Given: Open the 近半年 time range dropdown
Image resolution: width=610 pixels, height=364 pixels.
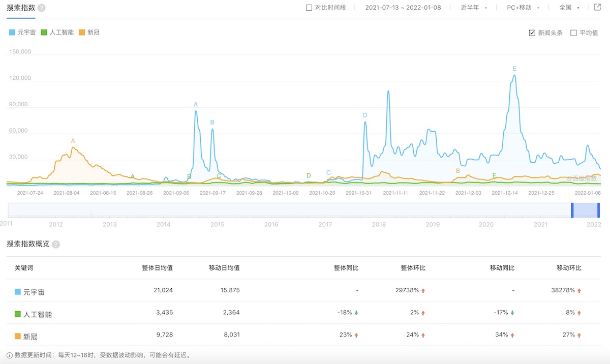Looking at the screenshot, I should point(474,8).
